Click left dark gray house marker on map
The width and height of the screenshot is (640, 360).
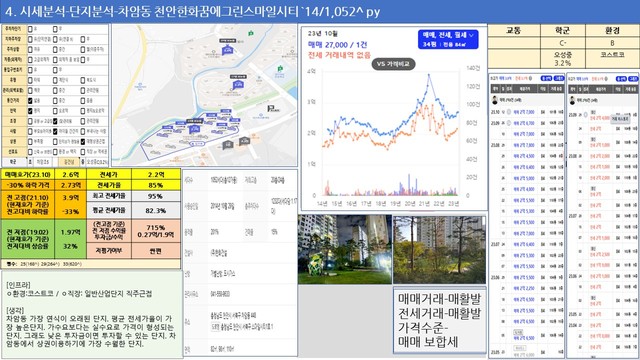tap(227, 144)
